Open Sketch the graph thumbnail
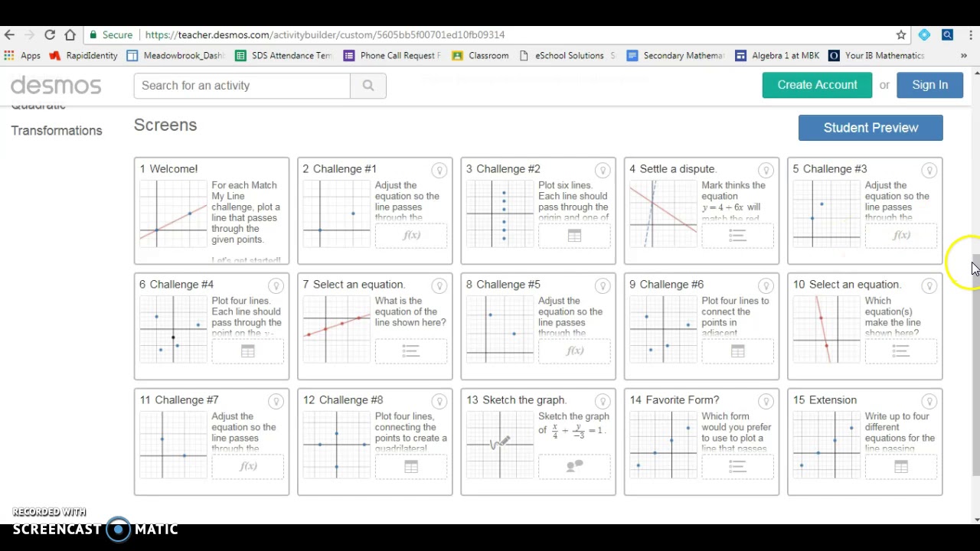 pyautogui.click(x=500, y=445)
